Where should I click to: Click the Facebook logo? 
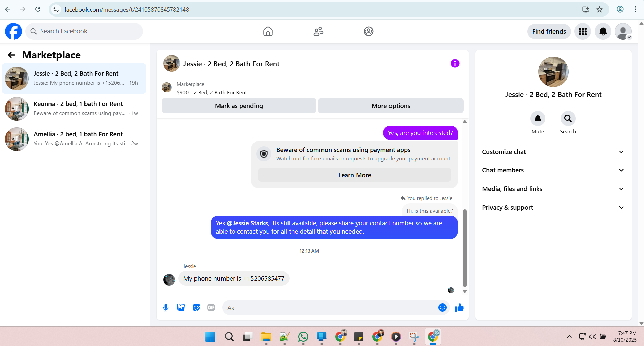[x=13, y=31]
